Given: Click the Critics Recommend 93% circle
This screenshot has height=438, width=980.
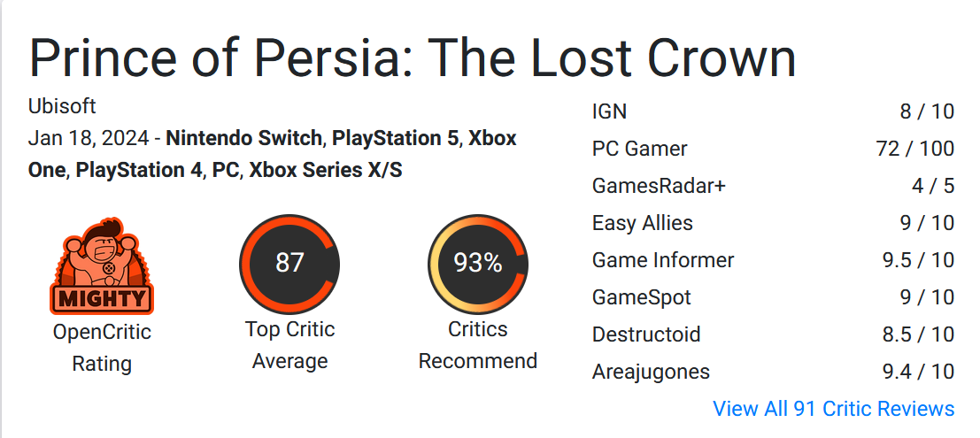Looking at the screenshot, I should [478, 264].
